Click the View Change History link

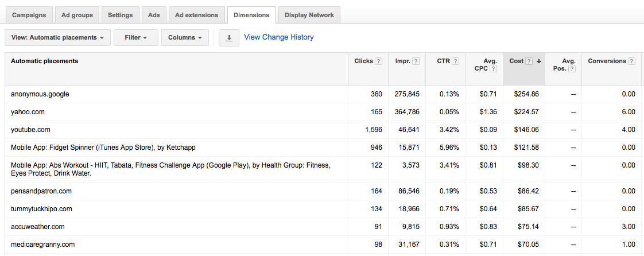tap(279, 37)
